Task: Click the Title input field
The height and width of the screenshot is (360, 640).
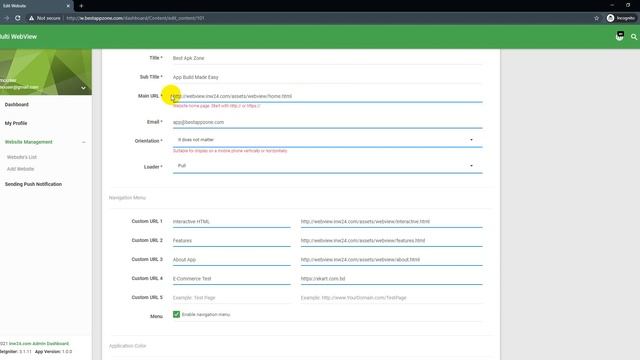Action: pyautogui.click(x=327, y=58)
